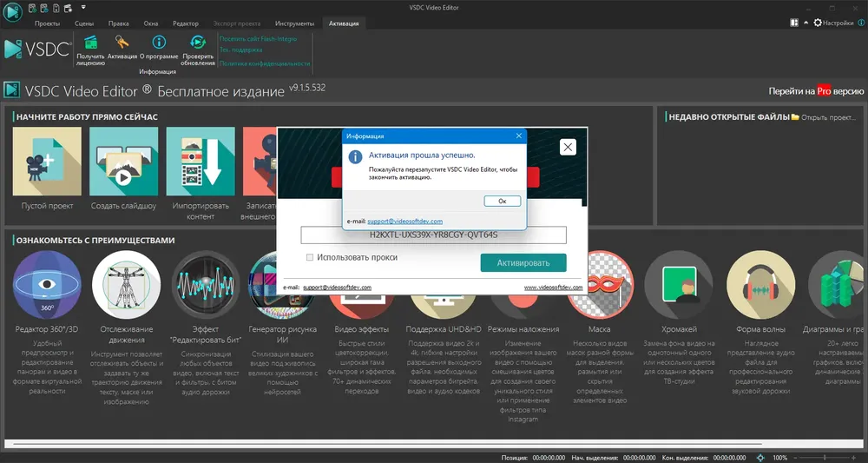Click the Позиция time value
Image resolution: width=868 pixels, height=463 pixels.
(549, 458)
